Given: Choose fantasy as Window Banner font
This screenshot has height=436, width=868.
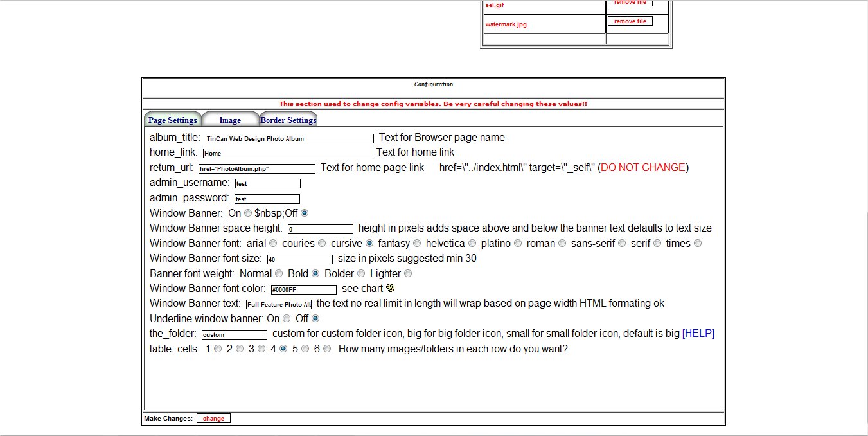Looking at the screenshot, I should tap(417, 244).
